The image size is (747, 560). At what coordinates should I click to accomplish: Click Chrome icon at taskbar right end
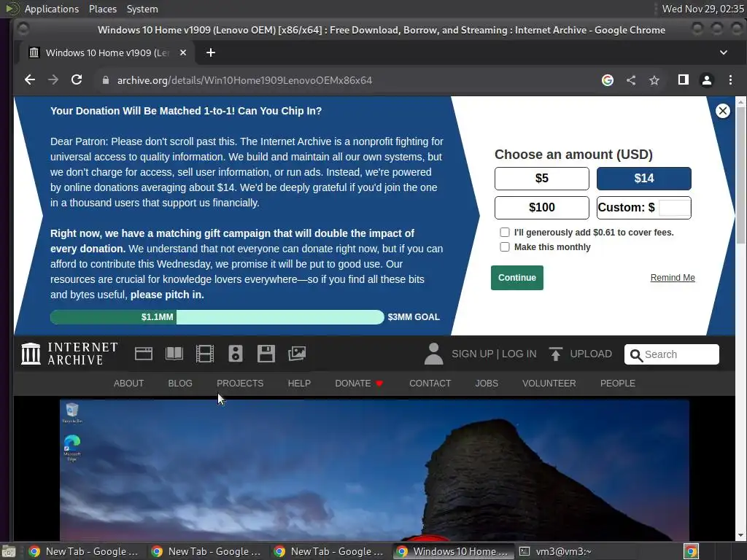tap(691, 551)
